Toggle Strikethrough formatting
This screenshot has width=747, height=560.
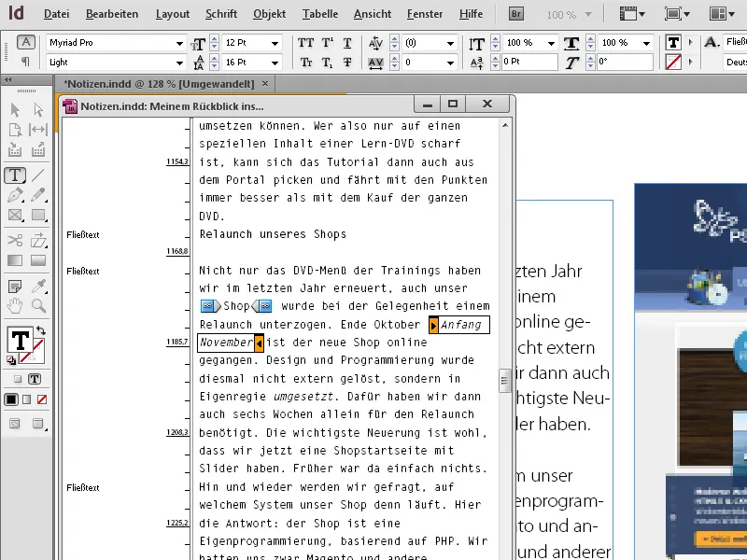coord(347,63)
